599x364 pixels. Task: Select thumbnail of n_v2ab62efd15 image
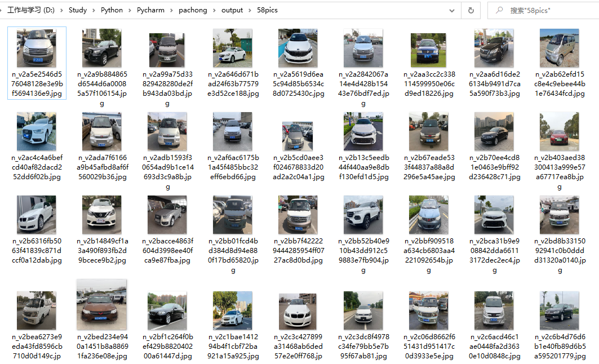click(x=559, y=48)
